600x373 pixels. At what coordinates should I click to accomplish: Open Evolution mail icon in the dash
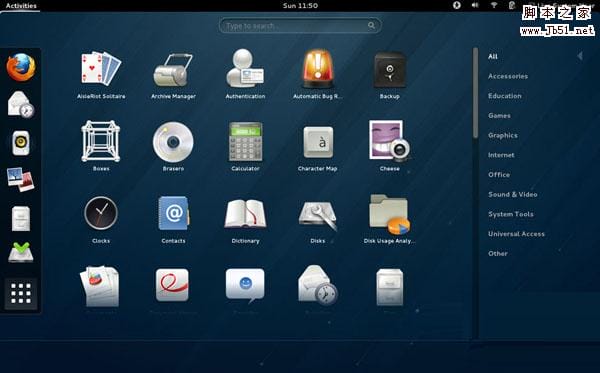21,104
